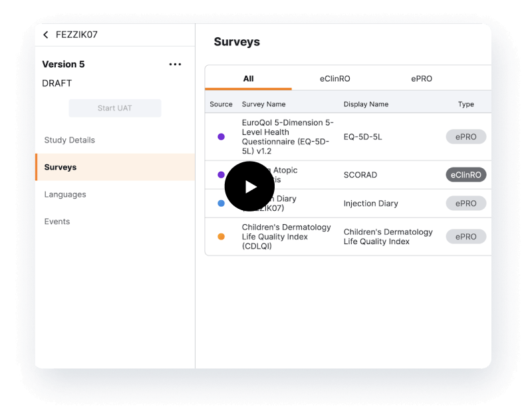Select Surveys in the sidebar
The width and height of the screenshot is (532, 419).
61,168
